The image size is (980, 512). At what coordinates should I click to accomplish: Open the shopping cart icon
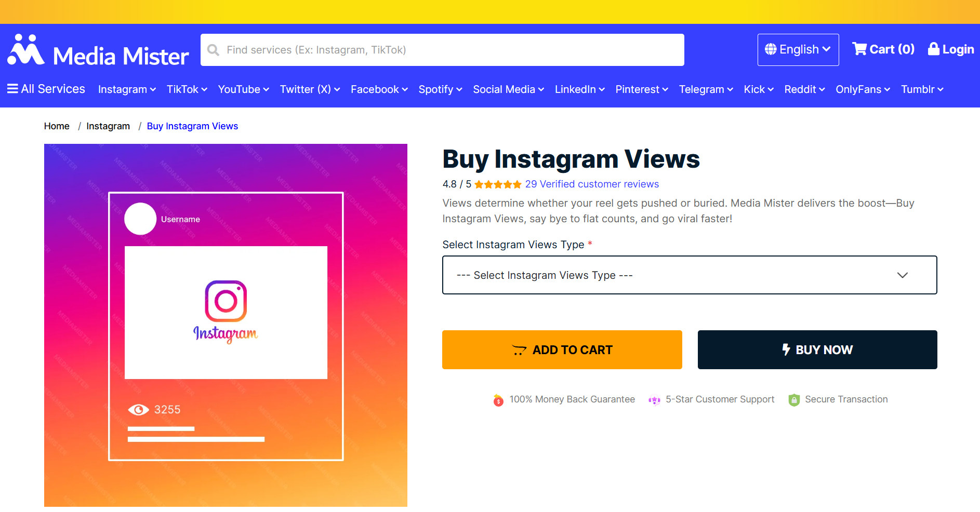859,49
